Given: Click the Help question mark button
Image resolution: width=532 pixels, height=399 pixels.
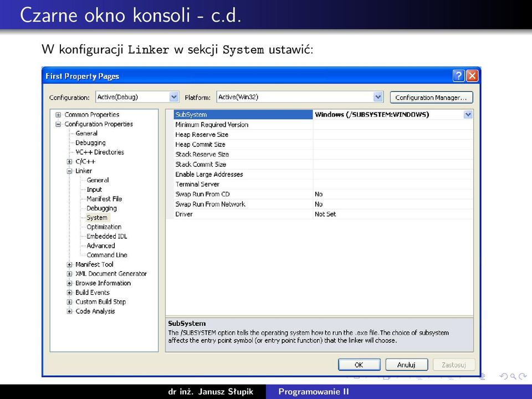Looking at the screenshot, I should point(458,76).
